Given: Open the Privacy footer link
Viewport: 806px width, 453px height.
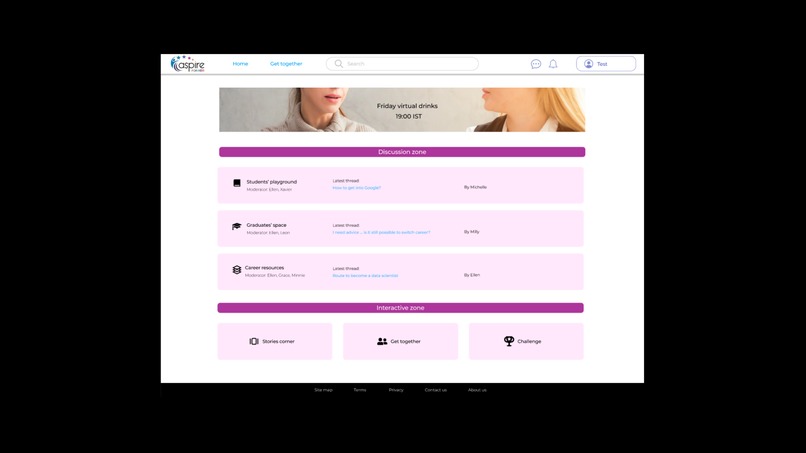Looking at the screenshot, I should click(396, 390).
